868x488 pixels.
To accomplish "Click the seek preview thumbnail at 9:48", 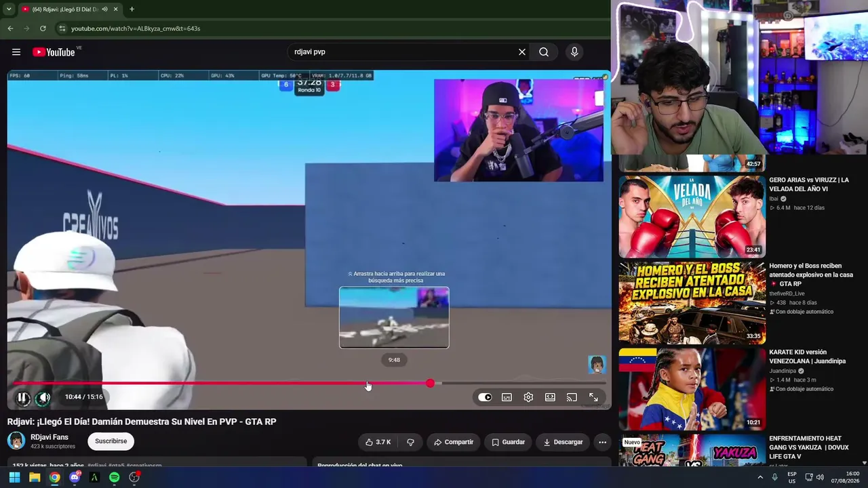I will click(x=394, y=317).
